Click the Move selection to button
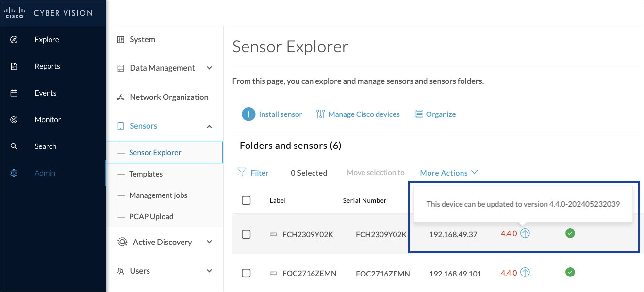The image size is (644, 292). pyautogui.click(x=376, y=173)
